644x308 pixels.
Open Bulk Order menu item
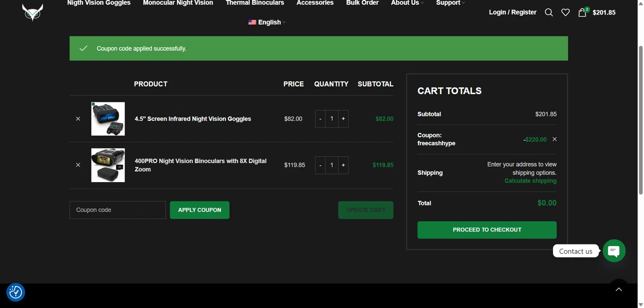click(362, 3)
